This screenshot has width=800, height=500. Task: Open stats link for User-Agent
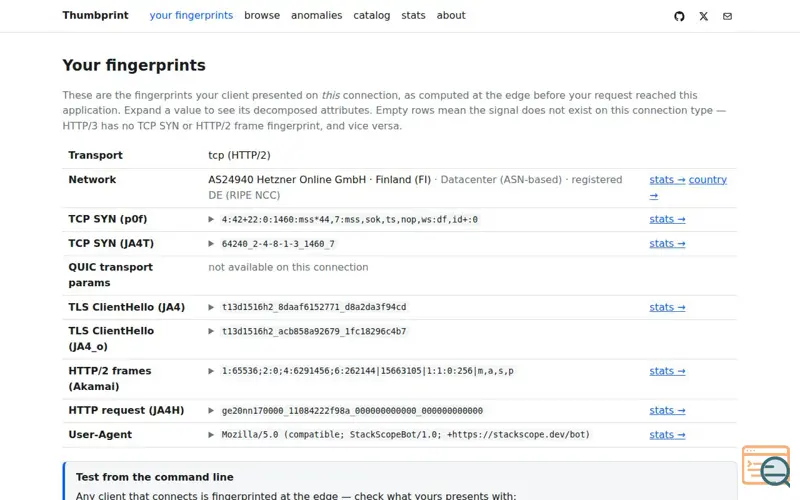tap(667, 435)
